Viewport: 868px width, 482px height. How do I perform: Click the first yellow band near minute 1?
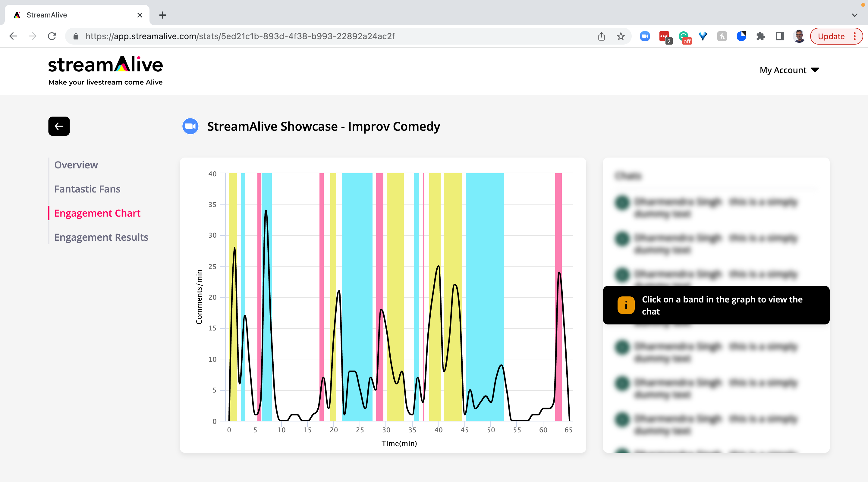(x=233, y=297)
